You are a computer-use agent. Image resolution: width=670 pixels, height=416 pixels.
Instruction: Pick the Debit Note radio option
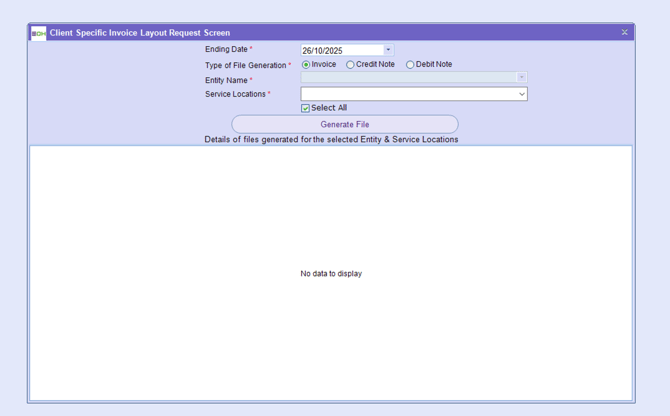pyautogui.click(x=410, y=65)
